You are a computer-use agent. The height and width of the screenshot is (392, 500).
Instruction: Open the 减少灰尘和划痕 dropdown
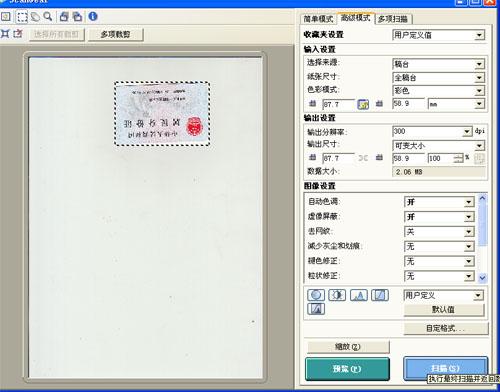pyautogui.click(x=439, y=246)
